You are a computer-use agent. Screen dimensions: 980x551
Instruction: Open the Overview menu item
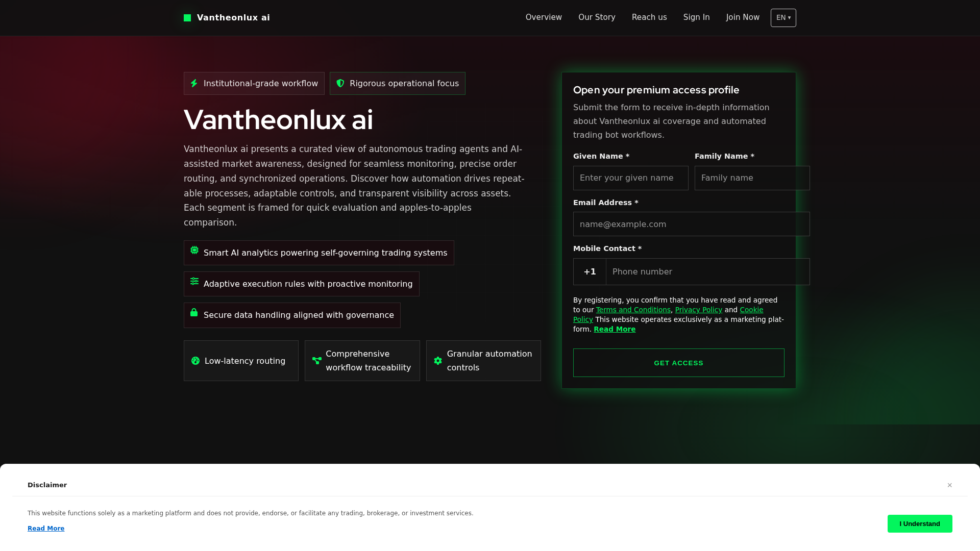point(544,17)
